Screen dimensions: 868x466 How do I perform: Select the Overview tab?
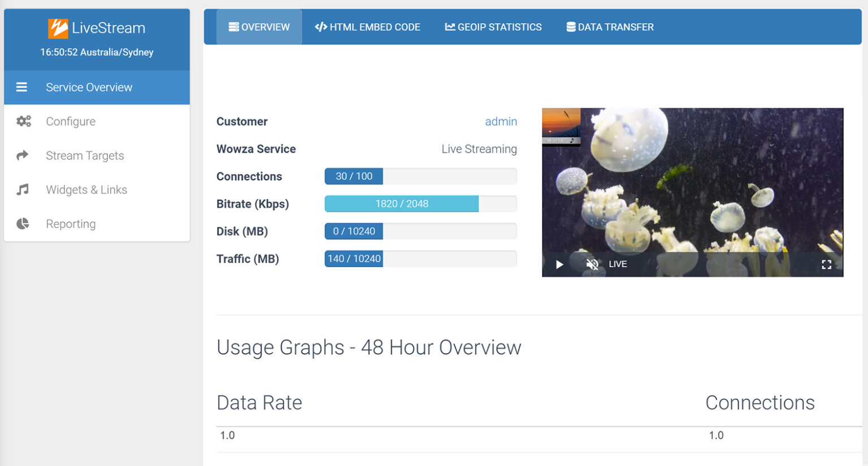259,27
